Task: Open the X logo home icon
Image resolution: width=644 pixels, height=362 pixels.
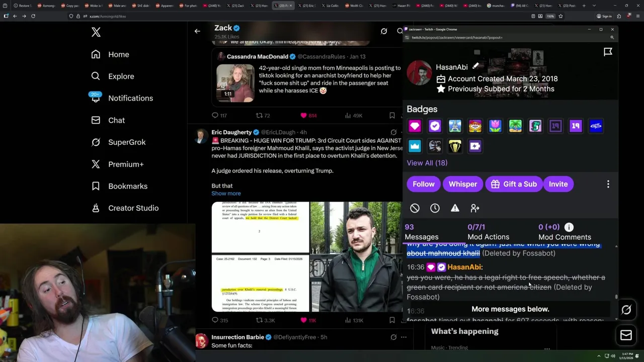Action: click(96, 33)
